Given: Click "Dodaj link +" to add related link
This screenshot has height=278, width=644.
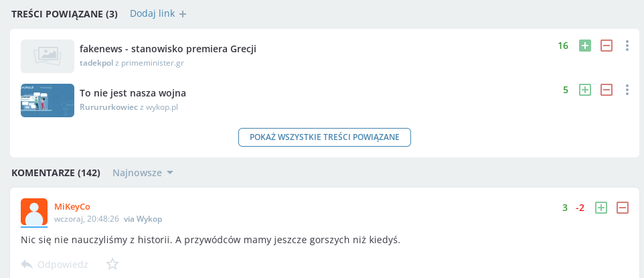Looking at the screenshot, I should click(159, 13).
